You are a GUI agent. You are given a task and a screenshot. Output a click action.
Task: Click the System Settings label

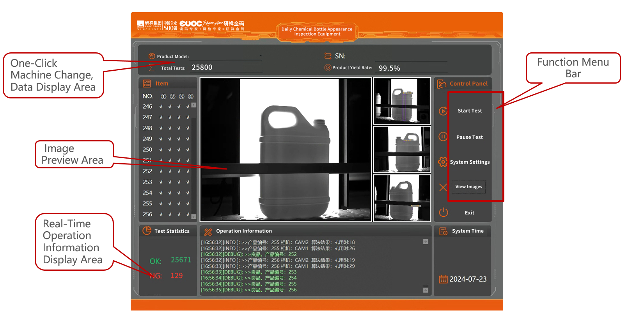pyautogui.click(x=470, y=162)
